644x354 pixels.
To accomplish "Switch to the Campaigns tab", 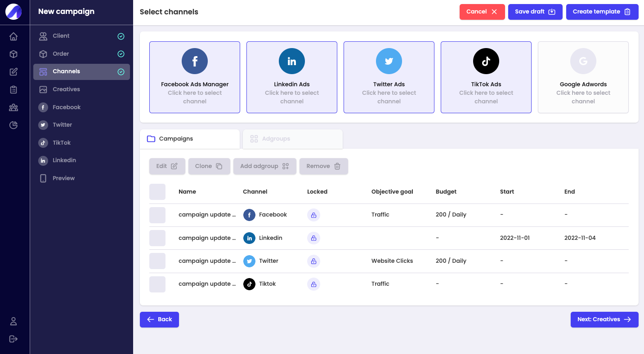I will (190, 139).
